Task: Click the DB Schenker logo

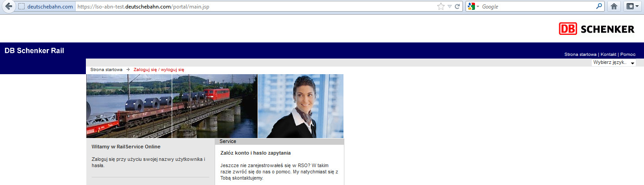Action: click(x=597, y=29)
